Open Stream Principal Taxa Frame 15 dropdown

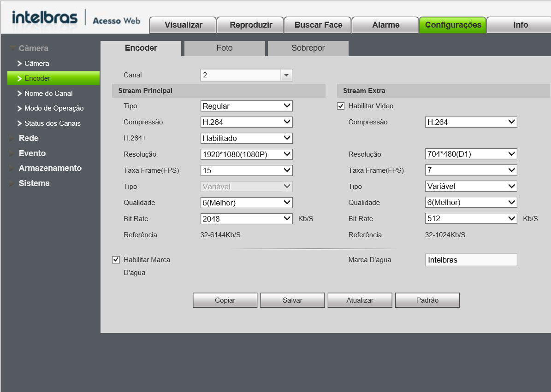pos(246,170)
